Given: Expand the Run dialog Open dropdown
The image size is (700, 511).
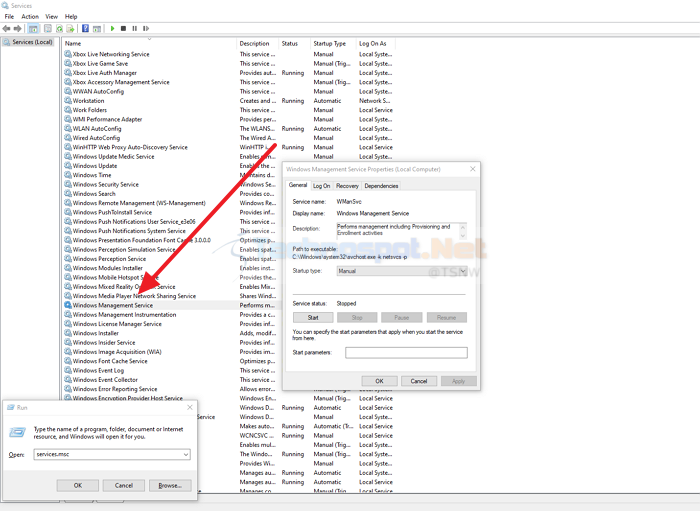Looking at the screenshot, I should (x=186, y=454).
